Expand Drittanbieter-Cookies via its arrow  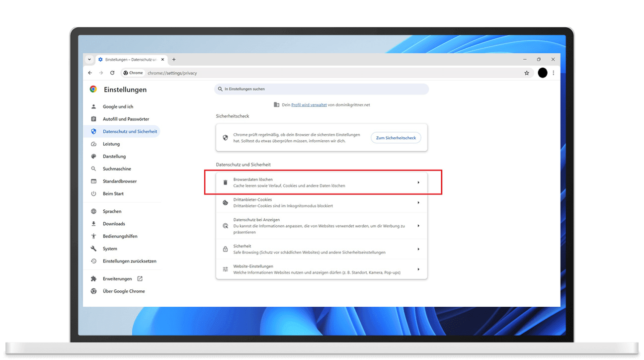[x=418, y=203]
